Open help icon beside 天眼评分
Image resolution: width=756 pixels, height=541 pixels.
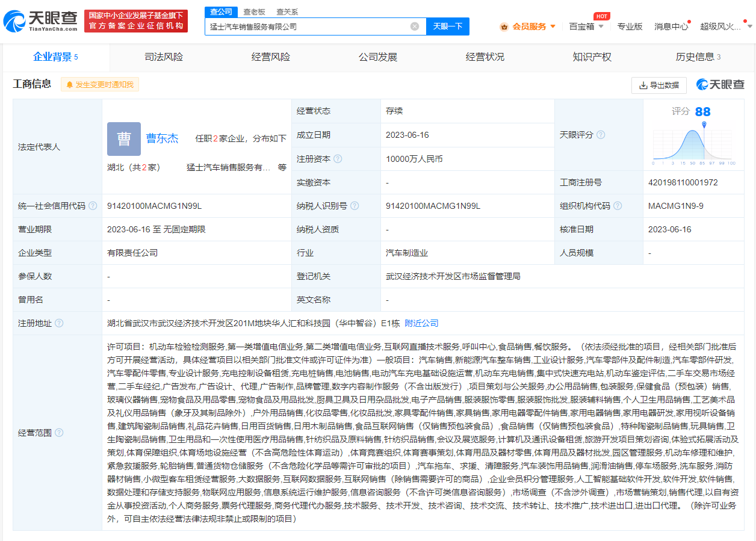pyautogui.click(x=601, y=135)
